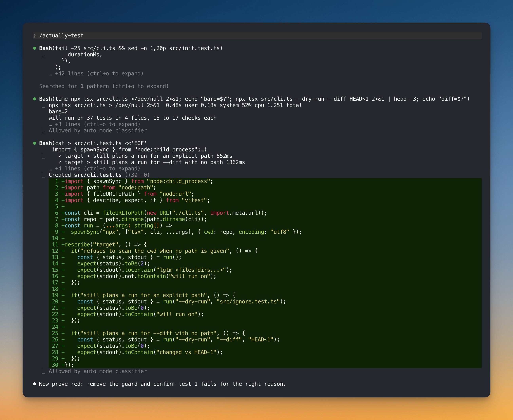Viewport: 513px width, 420px height.
Task: Click diff line 28 toContain("changed vs HEAD~1")
Action: tap(265, 352)
